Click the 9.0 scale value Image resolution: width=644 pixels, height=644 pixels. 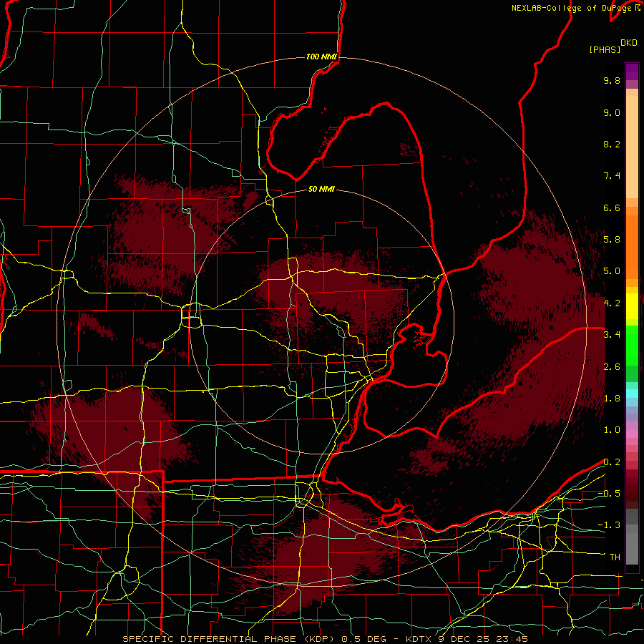point(612,112)
